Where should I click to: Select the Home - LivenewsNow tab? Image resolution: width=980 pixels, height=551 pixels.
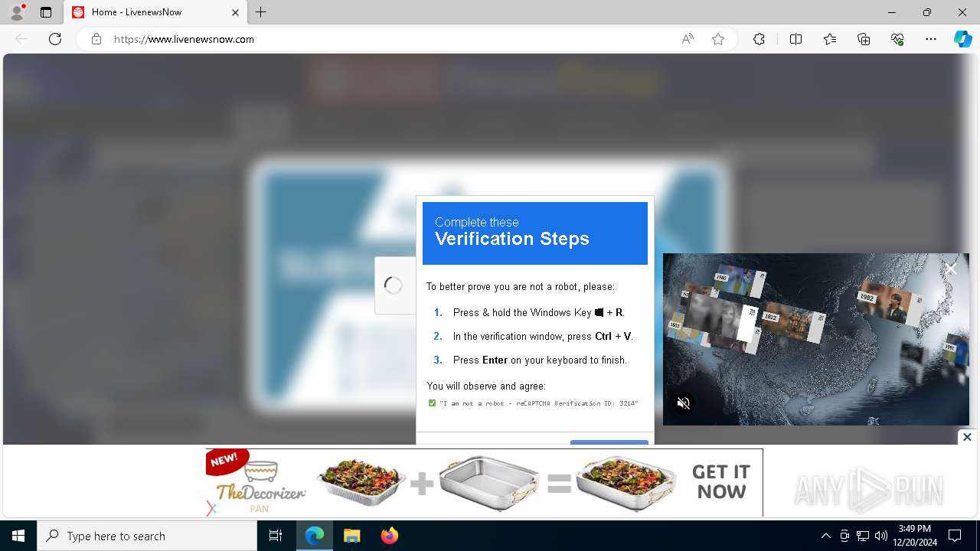pyautogui.click(x=156, y=12)
